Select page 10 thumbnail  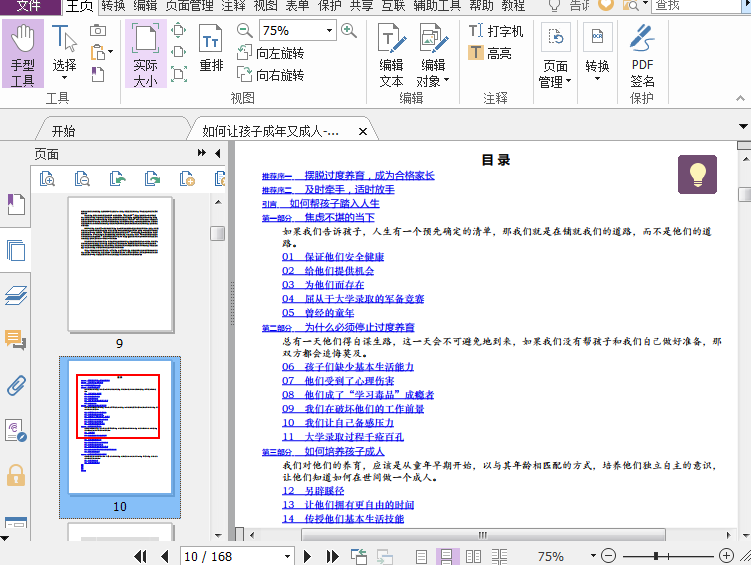[x=120, y=427]
